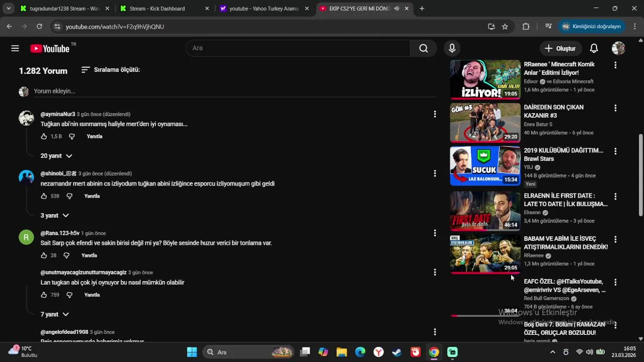This screenshot has height=362, width=644.
Task: Click the taskbar volume icon
Action: (590, 352)
